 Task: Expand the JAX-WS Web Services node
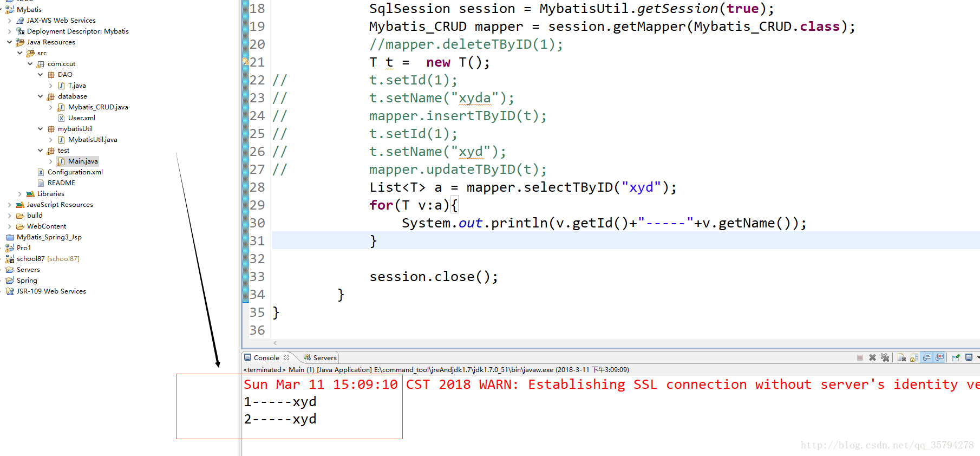click(x=9, y=21)
